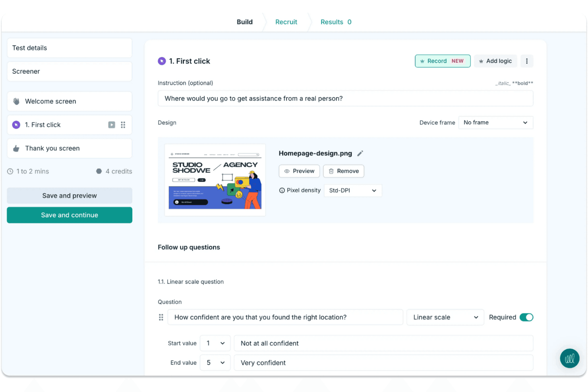Screen dimensions: 588x392
Task: Click the drag handle beside the confidence question
Action: [x=161, y=317]
